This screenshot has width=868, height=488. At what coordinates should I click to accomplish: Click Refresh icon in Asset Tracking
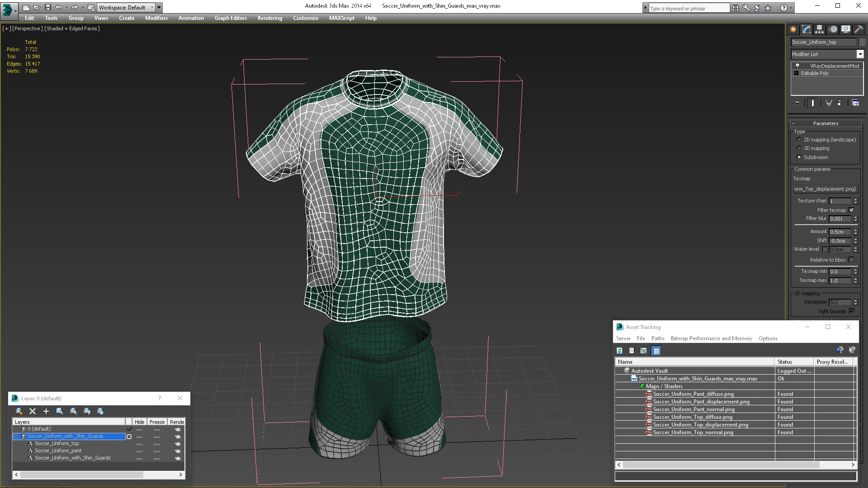coord(620,351)
